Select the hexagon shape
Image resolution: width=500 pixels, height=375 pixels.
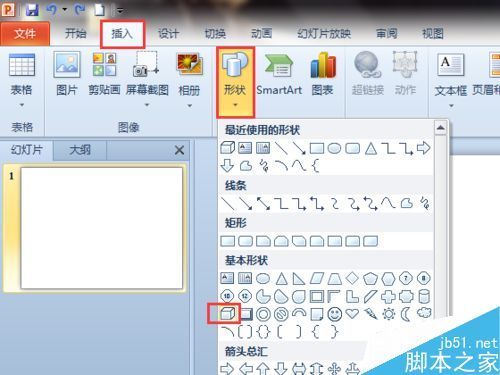click(388, 278)
